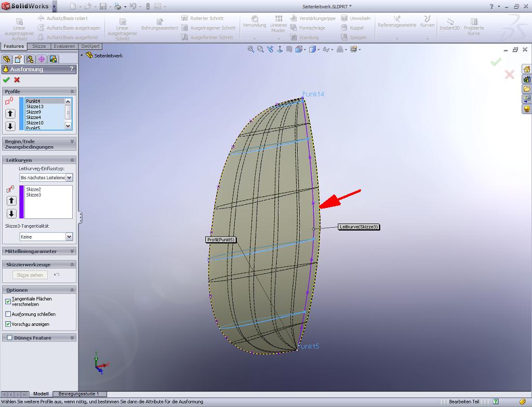Click the Undo sketch drag arrow icon
The image size is (532, 407).
point(57,274)
